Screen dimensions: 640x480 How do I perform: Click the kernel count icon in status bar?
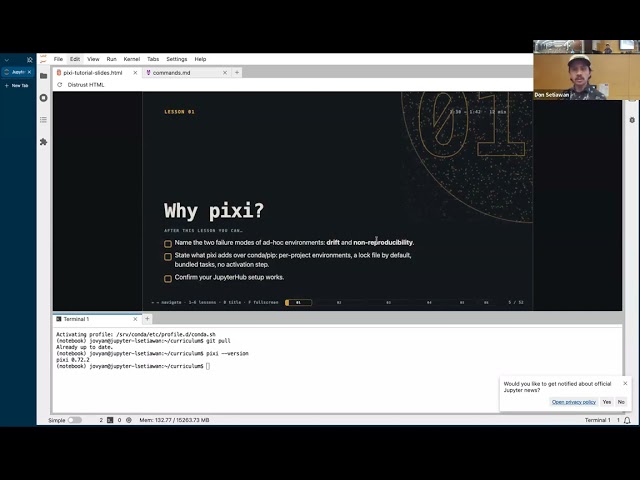[x=129, y=420]
